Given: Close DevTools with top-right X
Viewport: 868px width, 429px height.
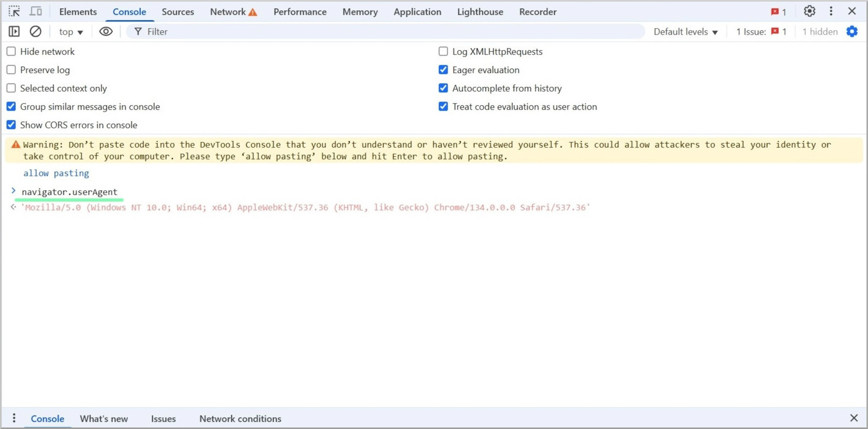Looking at the screenshot, I should tap(852, 12).
